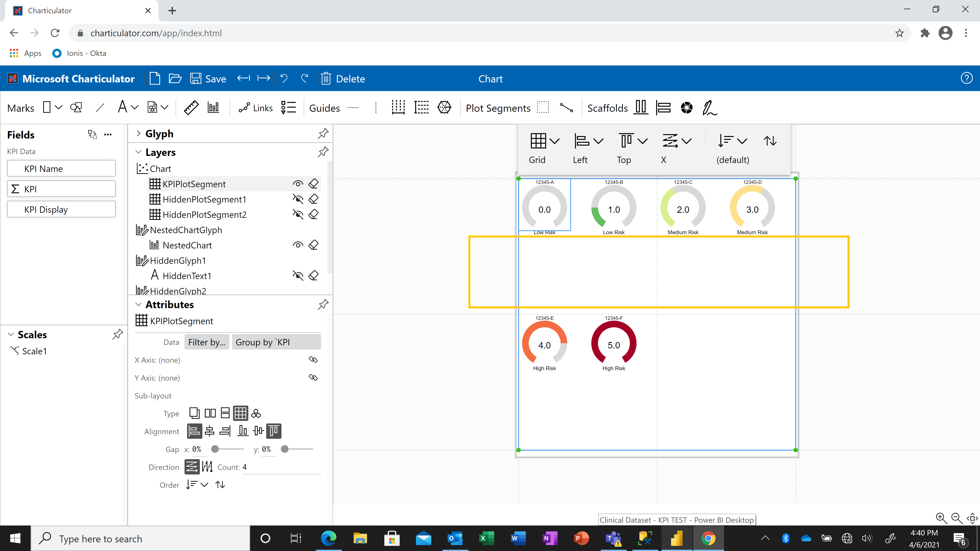Image resolution: width=980 pixels, height=551 pixels.
Task: Select the Line mark tool
Action: tap(100, 107)
